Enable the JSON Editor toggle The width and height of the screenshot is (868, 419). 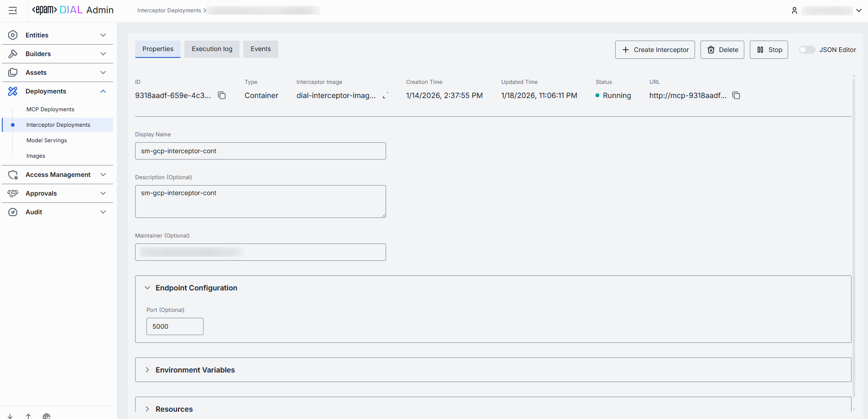(807, 50)
